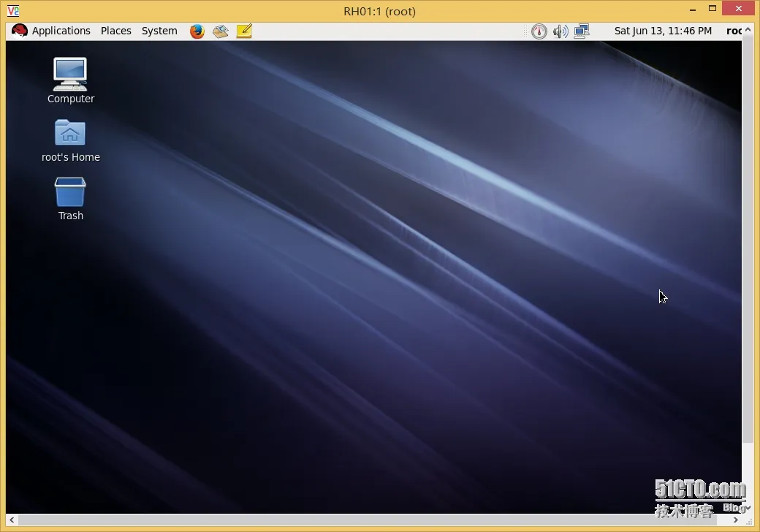Image resolution: width=760 pixels, height=532 pixels.
Task: Open the Applications menu
Action: [61, 31]
